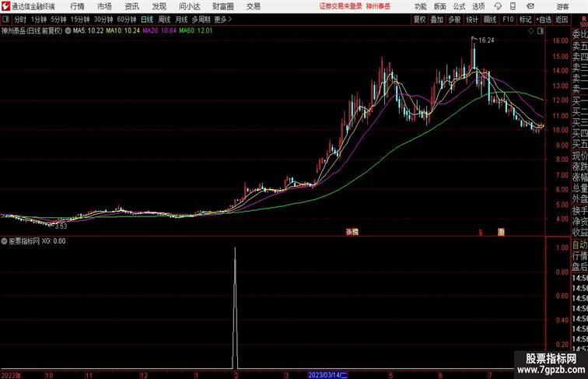Click the yellow marker icon near July

point(501,232)
